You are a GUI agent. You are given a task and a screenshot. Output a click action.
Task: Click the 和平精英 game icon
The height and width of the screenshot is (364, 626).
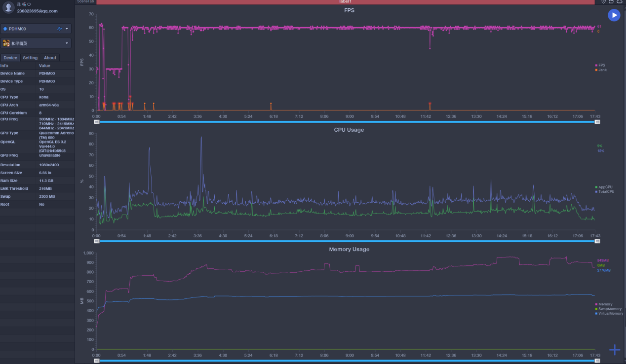pos(6,43)
